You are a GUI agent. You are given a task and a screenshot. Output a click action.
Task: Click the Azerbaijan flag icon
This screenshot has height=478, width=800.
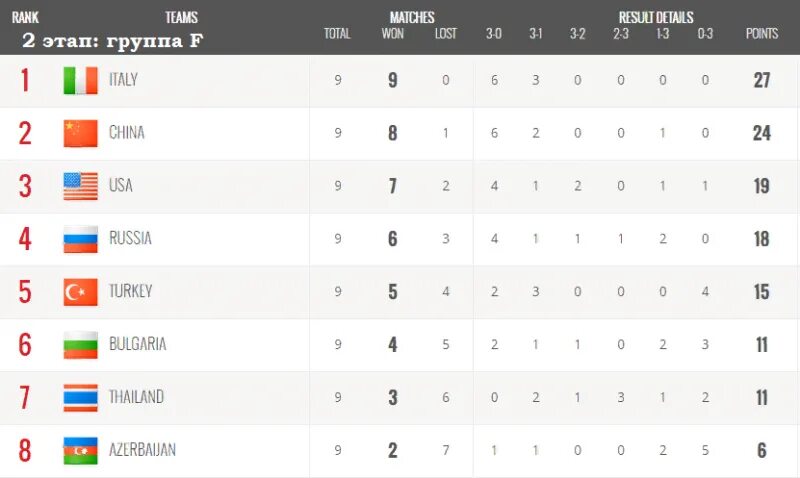point(80,451)
